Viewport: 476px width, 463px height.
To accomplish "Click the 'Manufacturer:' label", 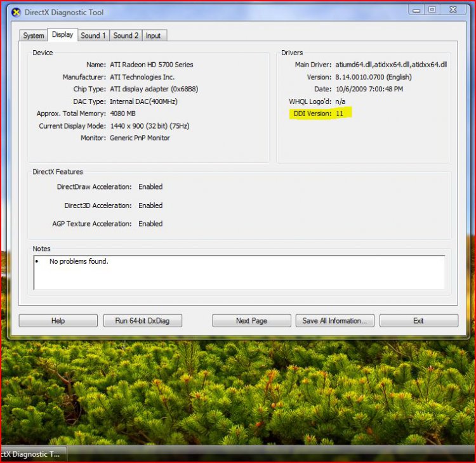I will coord(84,77).
